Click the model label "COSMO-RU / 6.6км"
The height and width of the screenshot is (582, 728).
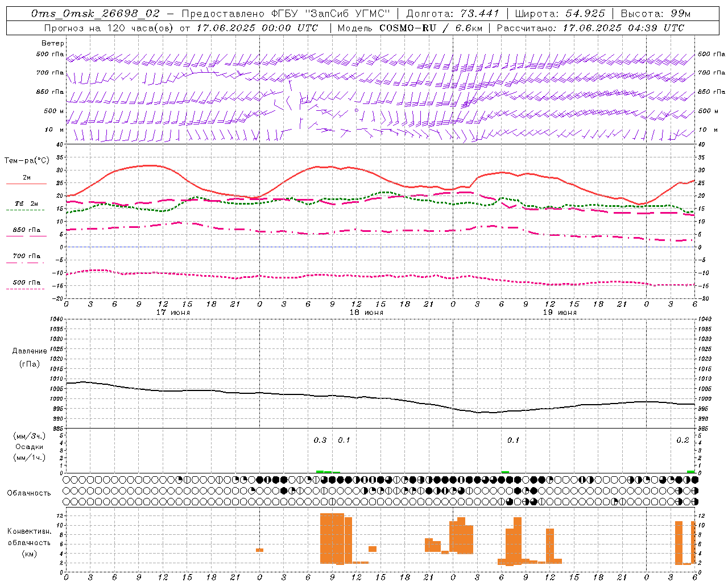[x=431, y=28]
